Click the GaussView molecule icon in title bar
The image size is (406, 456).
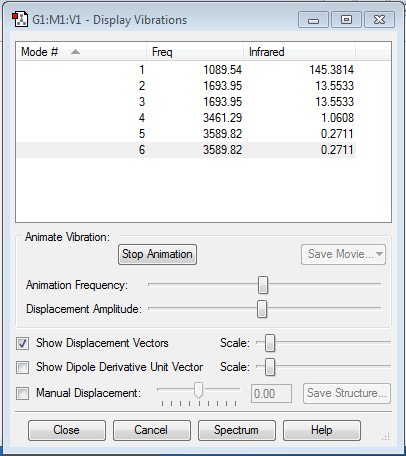20,19
